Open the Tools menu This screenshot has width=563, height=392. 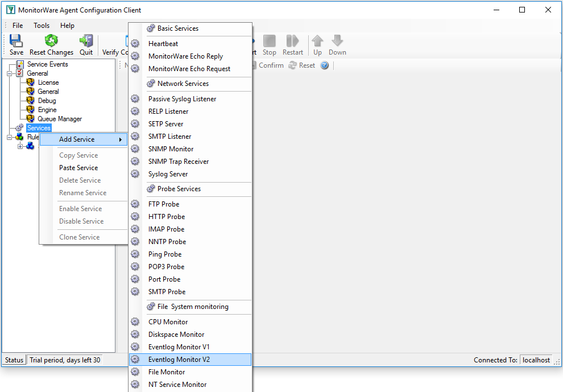(x=42, y=26)
